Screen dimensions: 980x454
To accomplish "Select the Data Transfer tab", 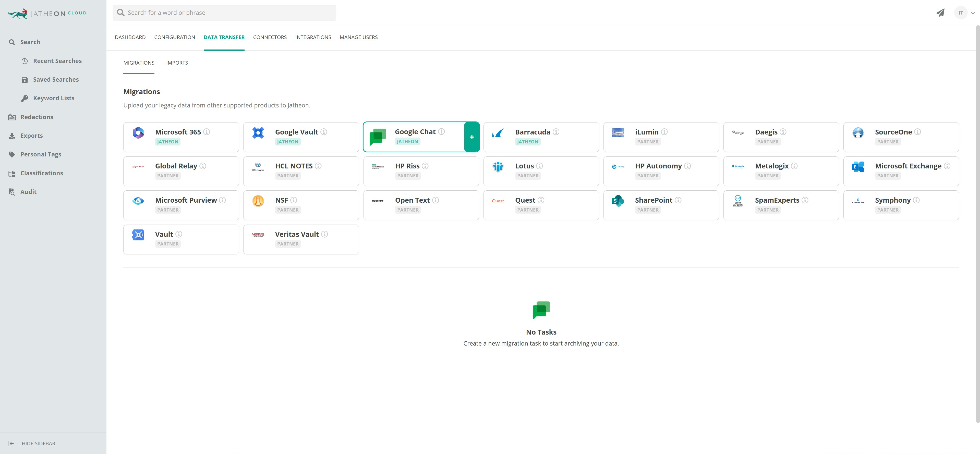I will (x=224, y=37).
